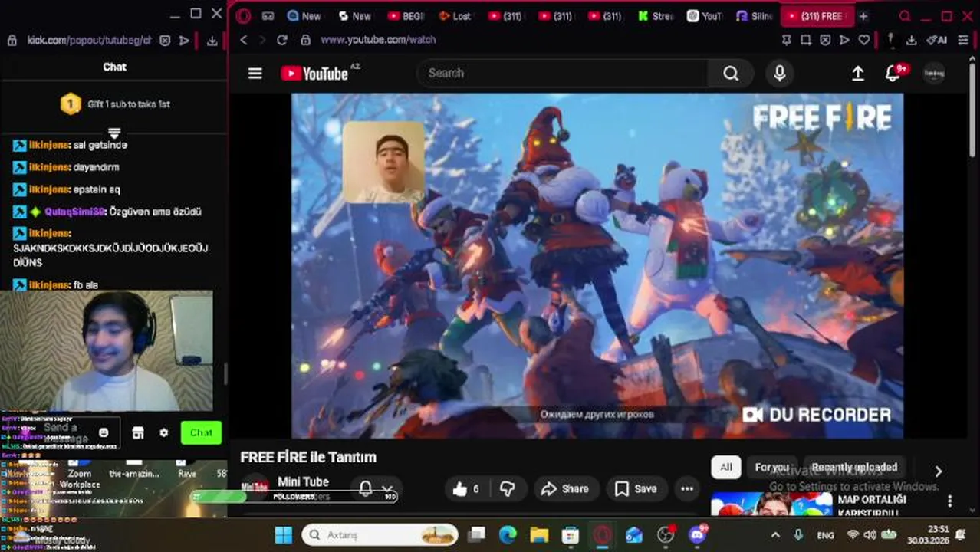Viewport: 980px width, 552px height.
Task: Click the YouTube search field
Action: tap(563, 73)
